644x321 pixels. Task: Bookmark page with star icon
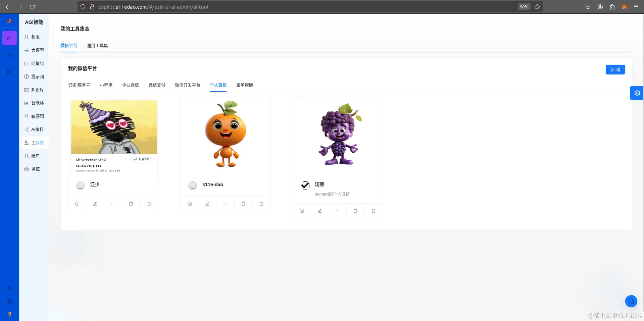tap(537, 7)
